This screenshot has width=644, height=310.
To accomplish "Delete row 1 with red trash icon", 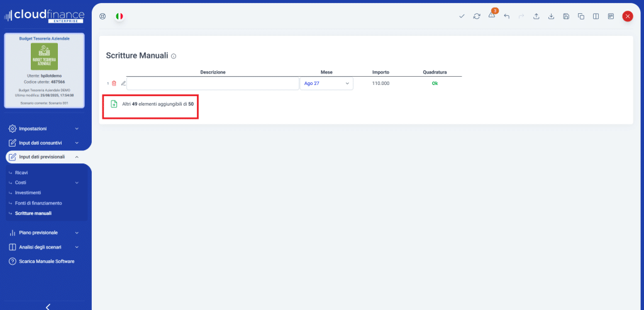I will 114,83.
